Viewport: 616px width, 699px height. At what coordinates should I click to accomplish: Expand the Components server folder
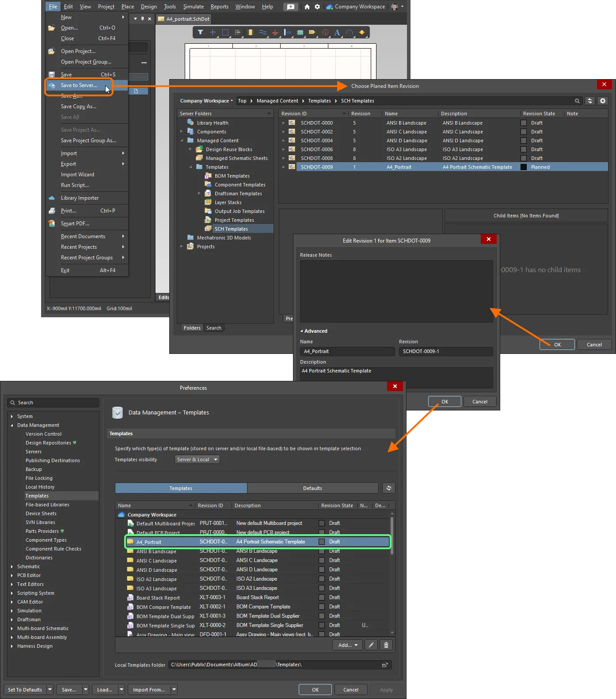[x=182, y=132]
